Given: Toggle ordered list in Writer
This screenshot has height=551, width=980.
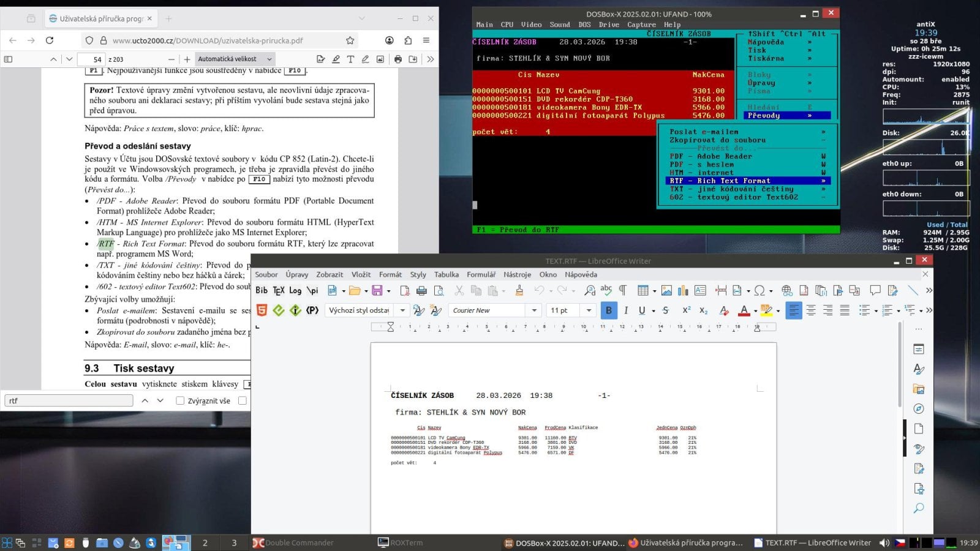Looking at the screenshot, I should pos(887,310).
